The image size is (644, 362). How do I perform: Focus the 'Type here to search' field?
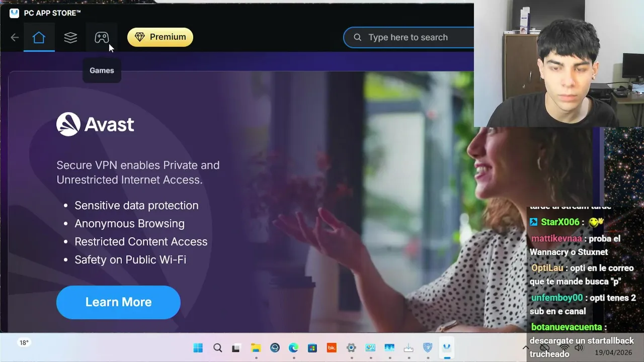(x=409, y=37)
